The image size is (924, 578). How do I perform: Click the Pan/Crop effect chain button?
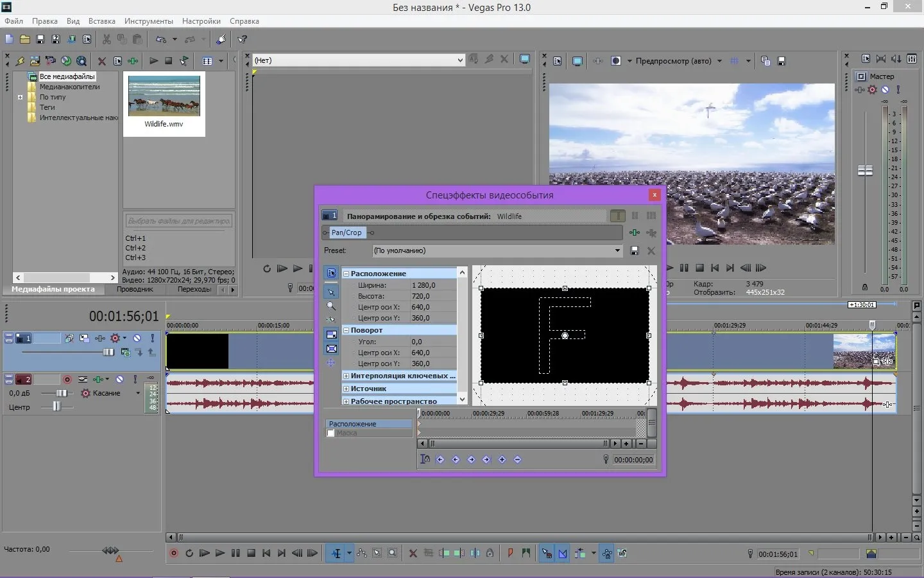346,232
